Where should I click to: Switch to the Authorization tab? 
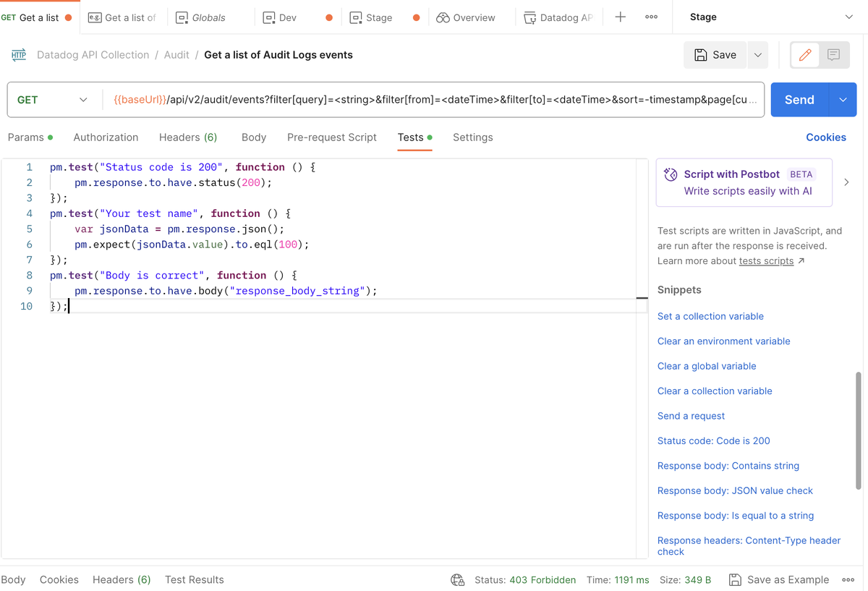point(106,137)
